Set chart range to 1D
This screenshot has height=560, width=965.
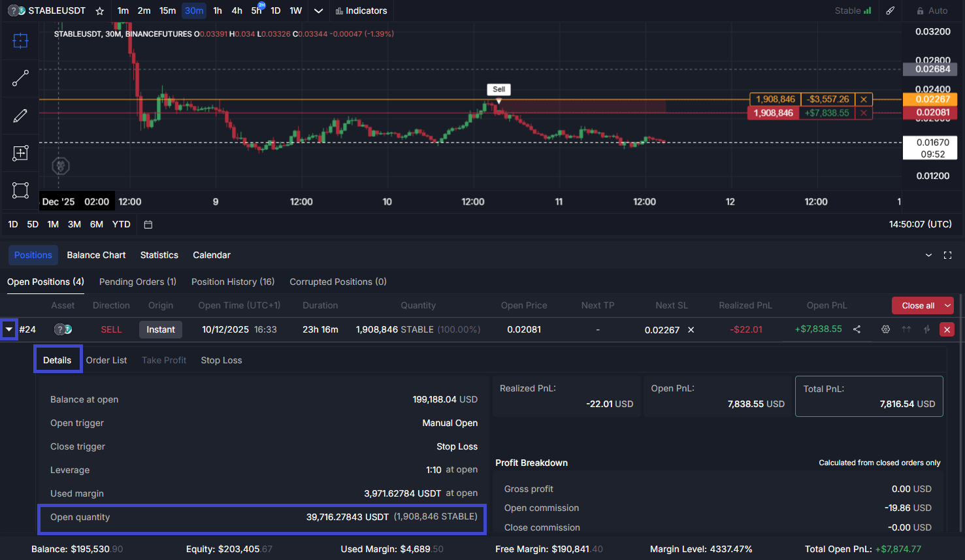tap(13, 224)
